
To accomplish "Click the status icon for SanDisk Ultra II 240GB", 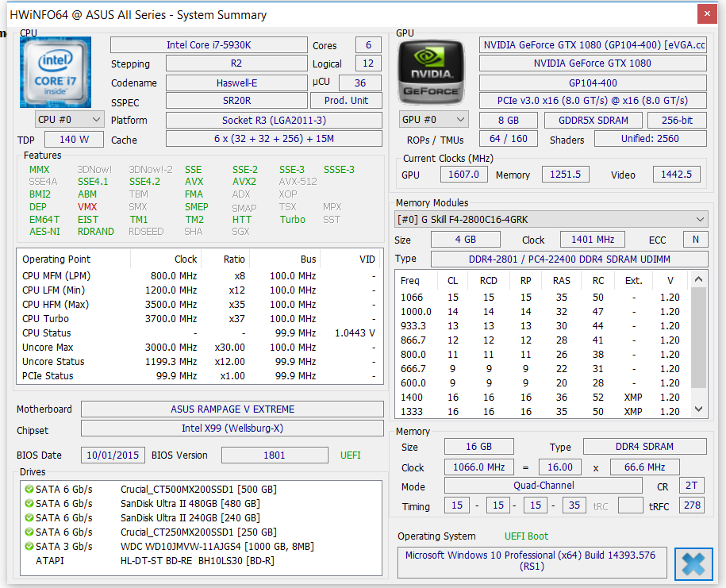I will 29,518.
